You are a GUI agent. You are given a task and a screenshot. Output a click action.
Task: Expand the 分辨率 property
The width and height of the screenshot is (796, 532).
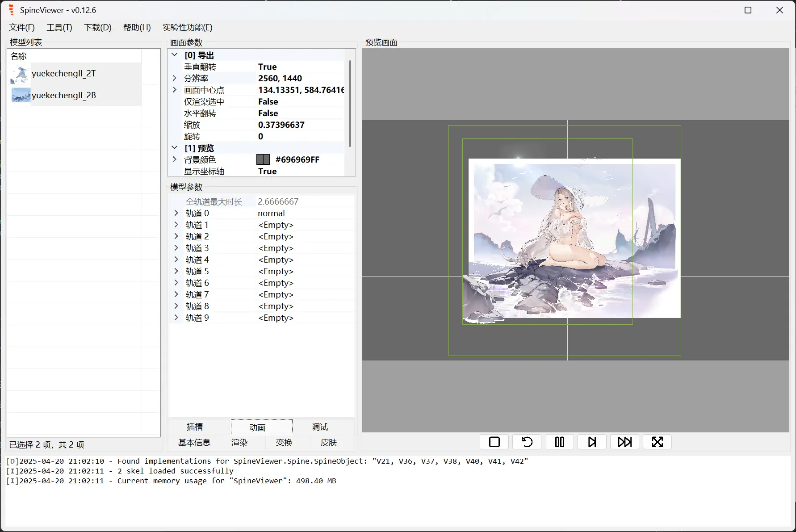(x=174, y=78)
